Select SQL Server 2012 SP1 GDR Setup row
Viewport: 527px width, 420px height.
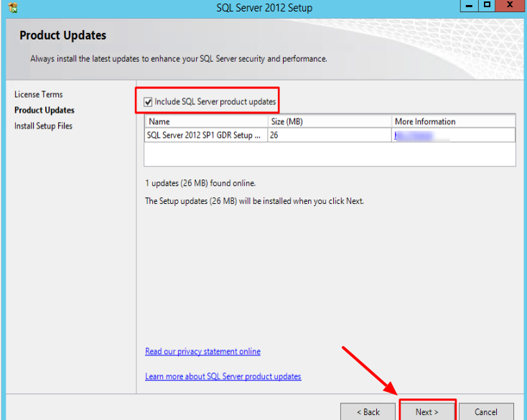click(330, 135)
